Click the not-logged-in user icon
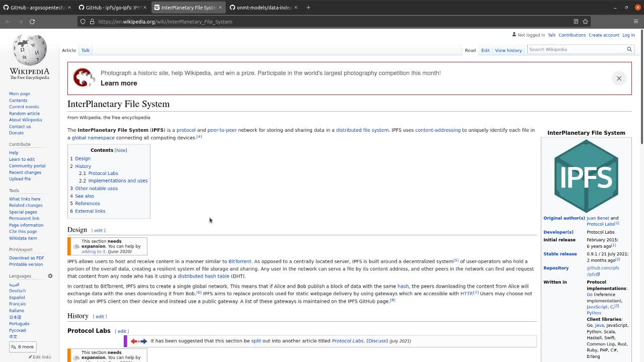The image size is (644, 362). (x=514, y=35)
